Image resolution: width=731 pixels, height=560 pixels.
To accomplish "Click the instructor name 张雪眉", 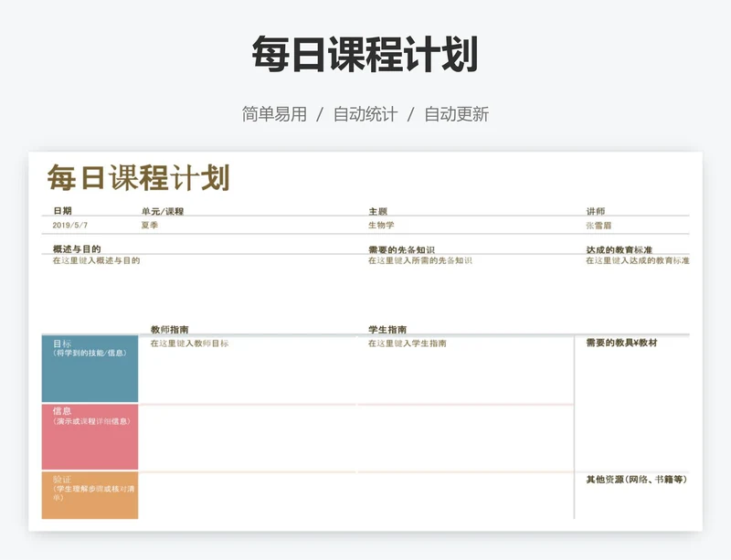I will tap(599, 225).
